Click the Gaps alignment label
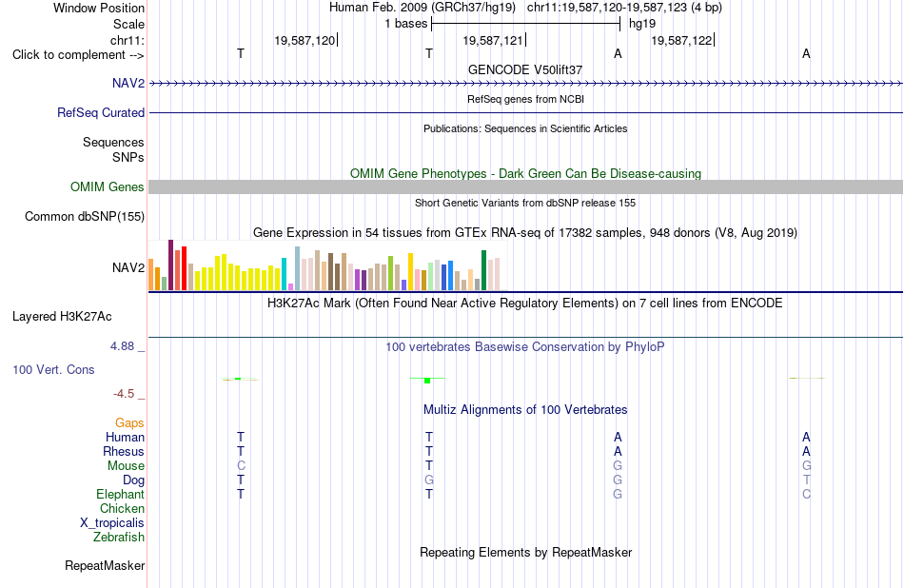 pyautogui.click(x=129, y=423)
